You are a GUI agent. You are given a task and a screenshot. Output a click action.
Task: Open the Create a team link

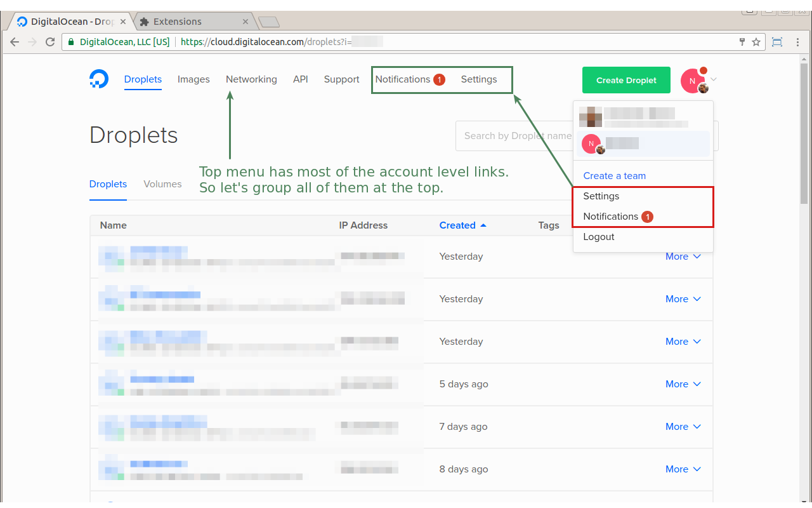(x=614, y=175)
